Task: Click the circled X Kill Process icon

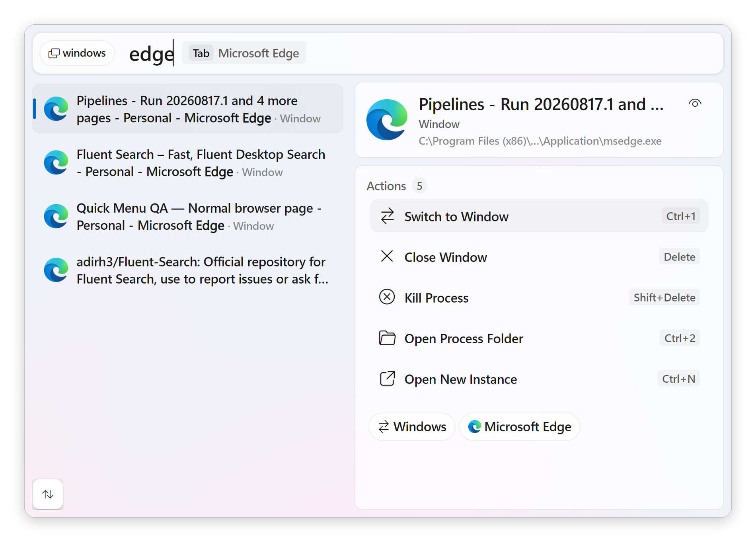Action: pos(387,297)
